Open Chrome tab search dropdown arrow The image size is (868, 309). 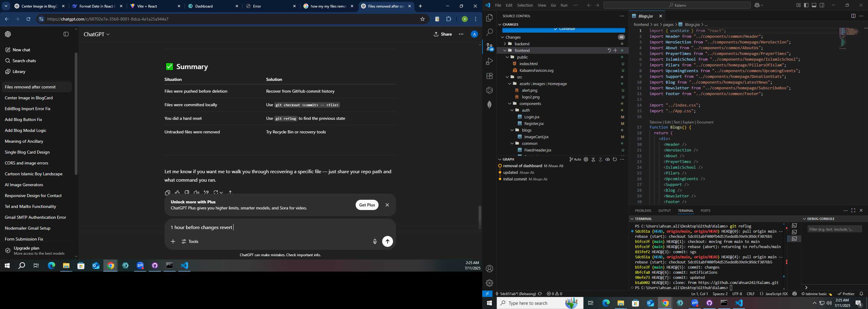(x=6, y=6)
